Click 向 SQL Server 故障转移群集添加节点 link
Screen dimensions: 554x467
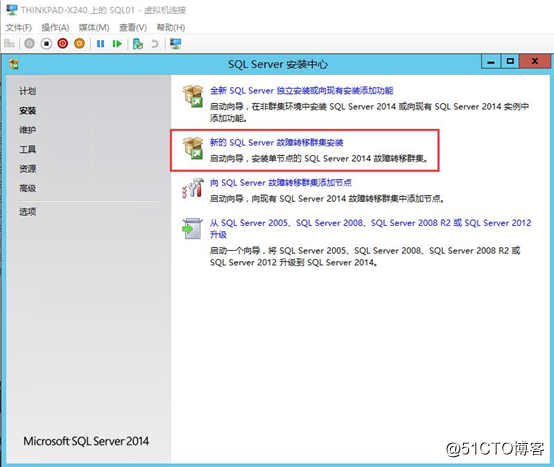tap(281, 183)
